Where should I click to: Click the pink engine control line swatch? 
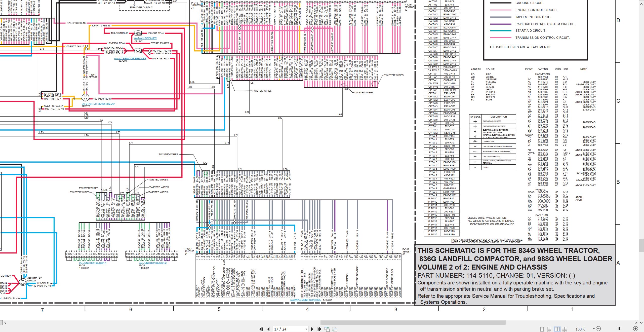point(501,10)
